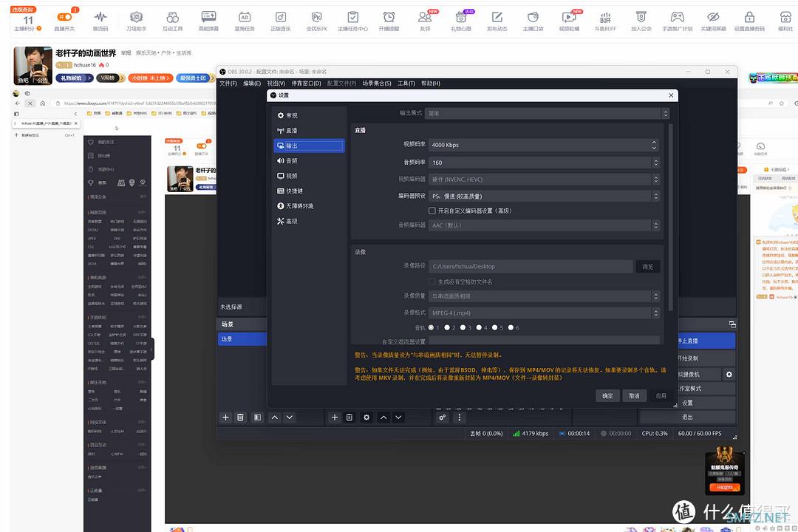Select audio track 5 radio button
This screenshot has width=798, height=532.
[494, 328]
